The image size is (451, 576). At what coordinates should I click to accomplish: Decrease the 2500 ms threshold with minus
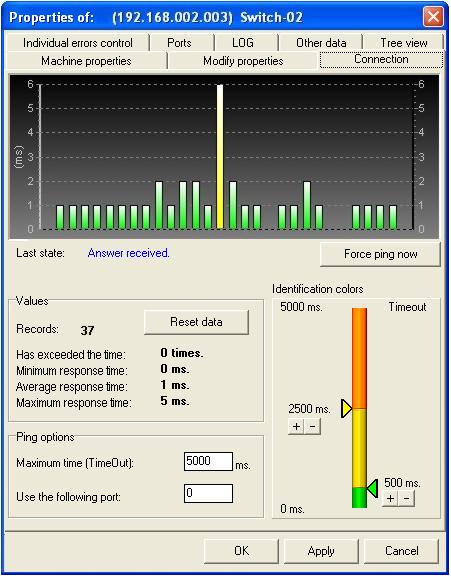coord(313,426)
